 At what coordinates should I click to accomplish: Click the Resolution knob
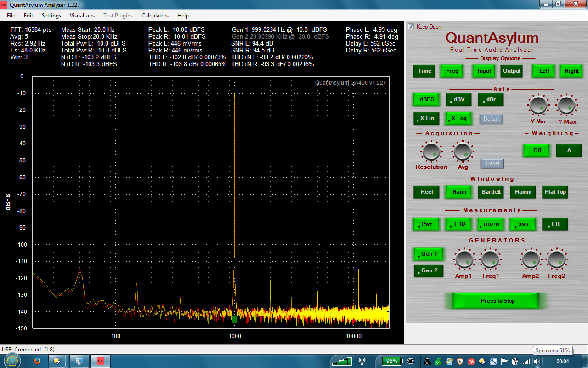point(431,151)
